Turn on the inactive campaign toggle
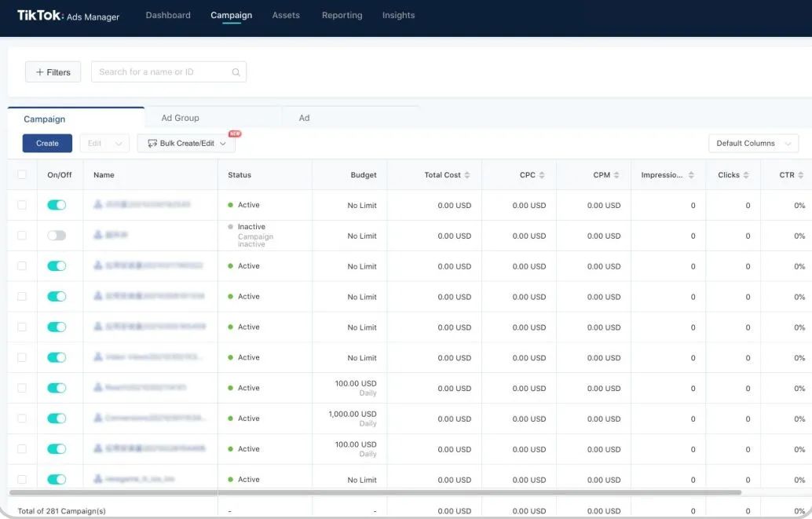This screenshot has width=812, height=519. pos(57,236)
